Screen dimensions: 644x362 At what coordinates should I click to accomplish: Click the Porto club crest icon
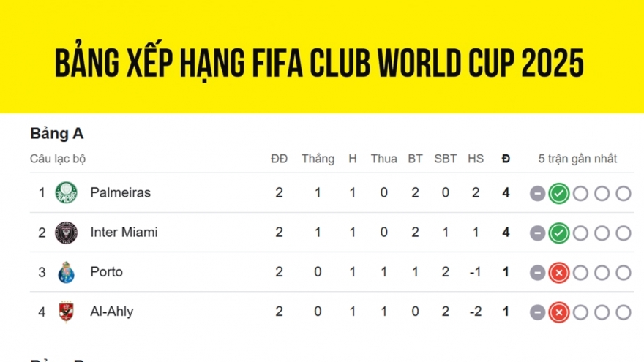pyautogui.click(x=67, y=272)
